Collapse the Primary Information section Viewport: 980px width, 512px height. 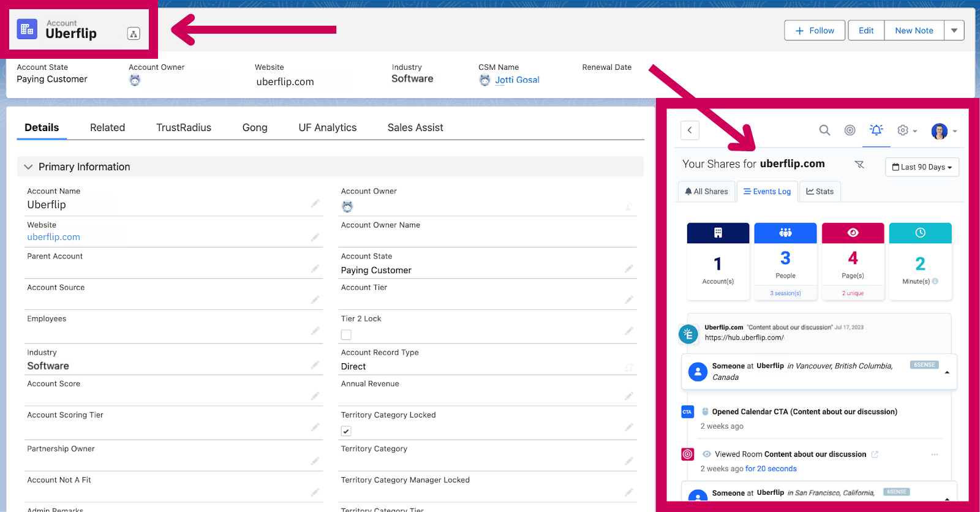pos(28,167)
